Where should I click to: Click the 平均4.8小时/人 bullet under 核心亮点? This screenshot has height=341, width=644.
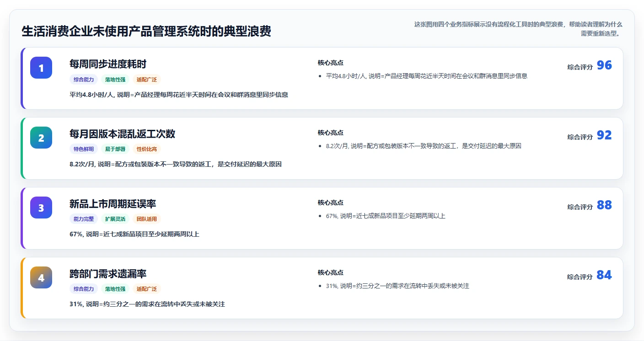click(x=427, y=76)
